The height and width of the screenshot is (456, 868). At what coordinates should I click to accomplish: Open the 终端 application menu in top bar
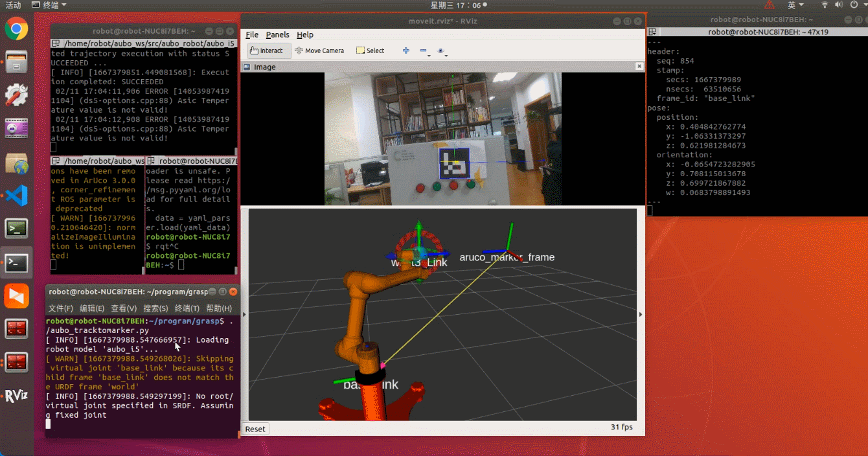[49, 5]
